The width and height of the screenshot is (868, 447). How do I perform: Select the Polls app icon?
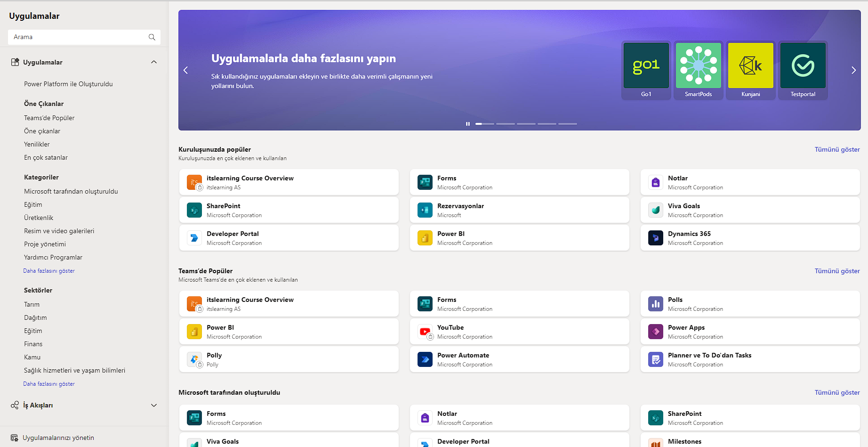pos(656,304)
